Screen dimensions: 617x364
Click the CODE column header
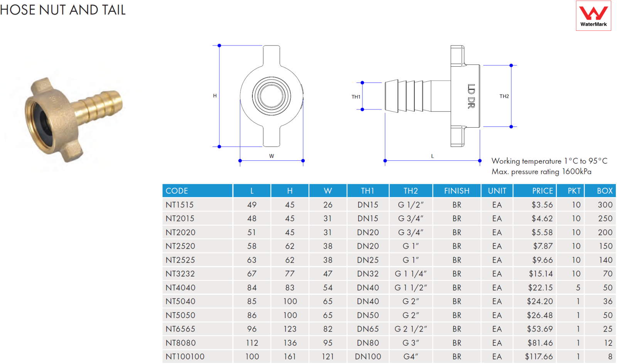[197, 191]
